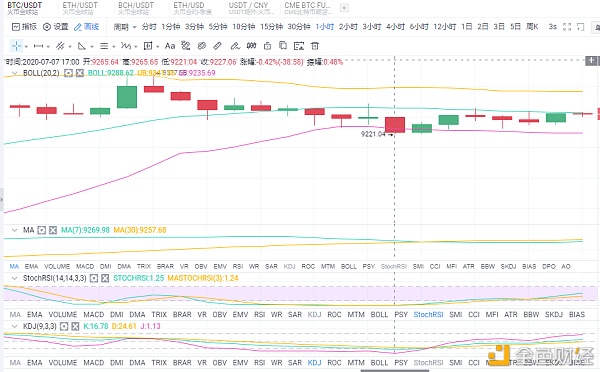Select the 30分钟 timeframe
This screenshot has height=372, width=600.
coord(299,27)
